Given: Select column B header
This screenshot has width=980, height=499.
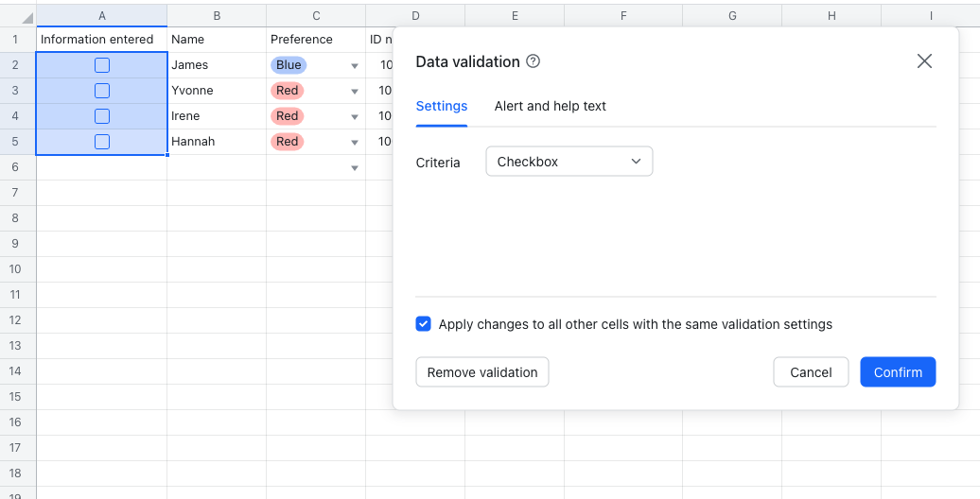Looking at the screenshot, I should [217, 16].
